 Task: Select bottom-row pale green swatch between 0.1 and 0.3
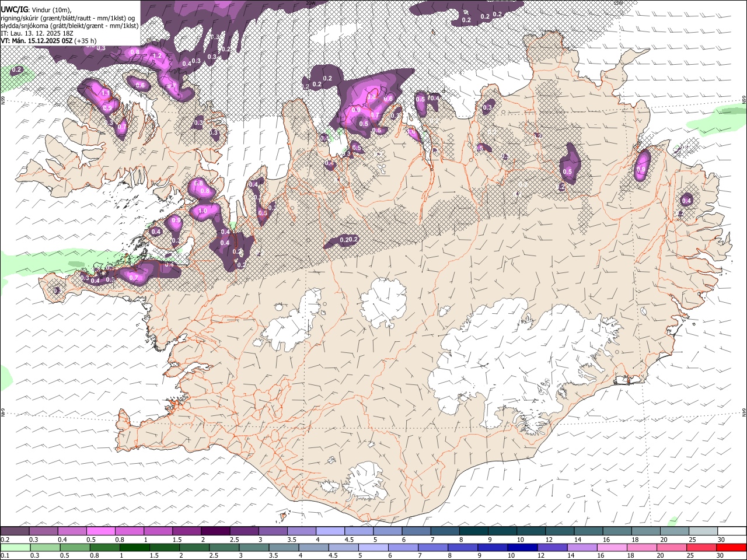15,547
